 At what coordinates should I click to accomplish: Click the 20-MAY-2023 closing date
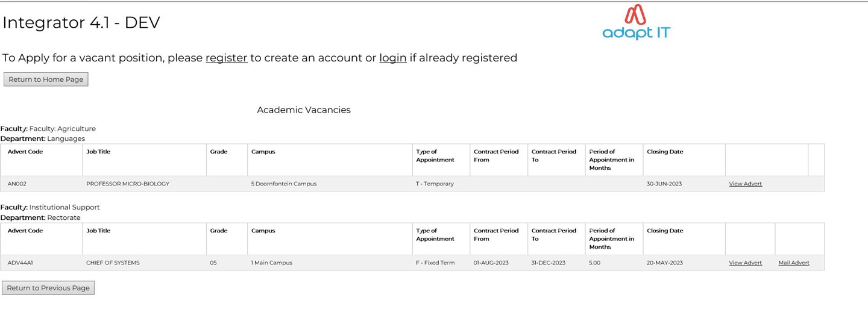(664, 263)
